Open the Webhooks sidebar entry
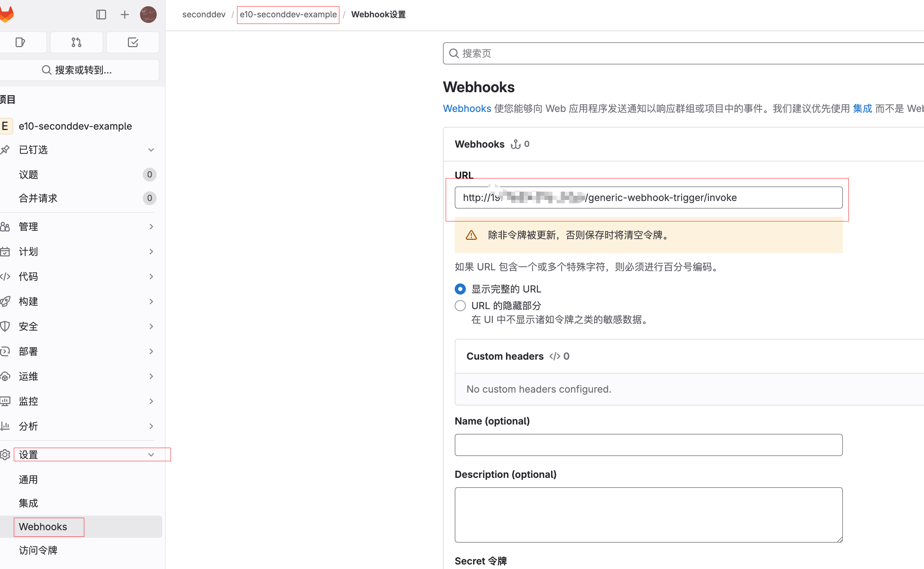 coord(43,527)
